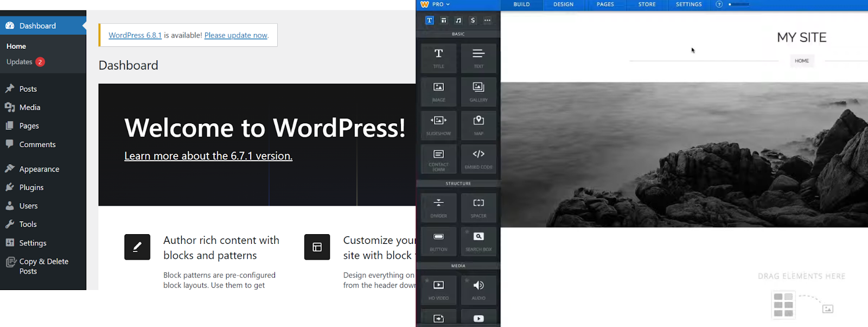Image resolution: width=868 pixels, height=327 pixels.
Task: Click Author rich content with blocks heading
Action: click(x=221, y=248)
